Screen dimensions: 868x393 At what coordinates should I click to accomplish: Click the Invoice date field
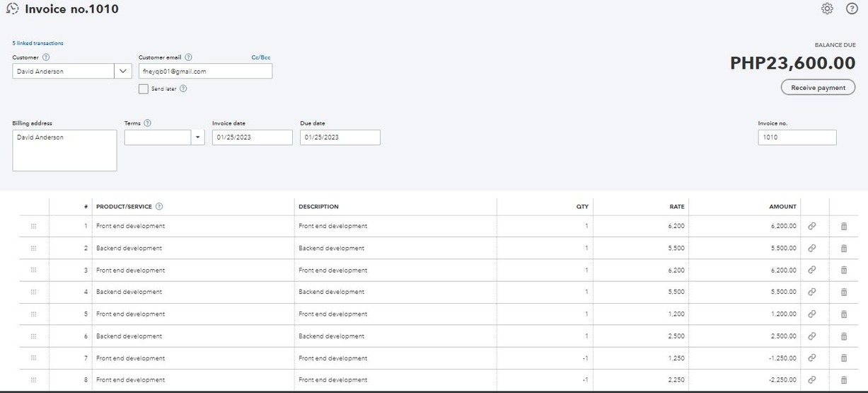(252, 137)
